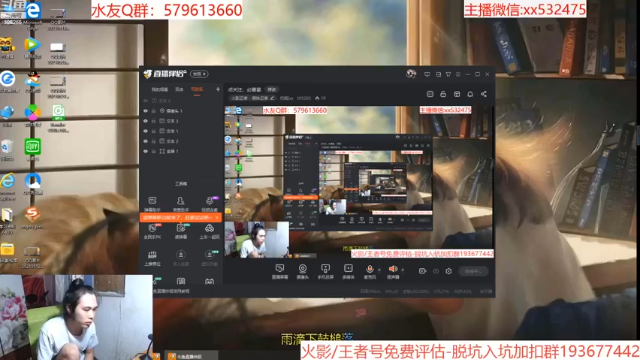The image size is (640, 360).
Task: Open the hamburger menu in title bar
Action: click(458, 74)
